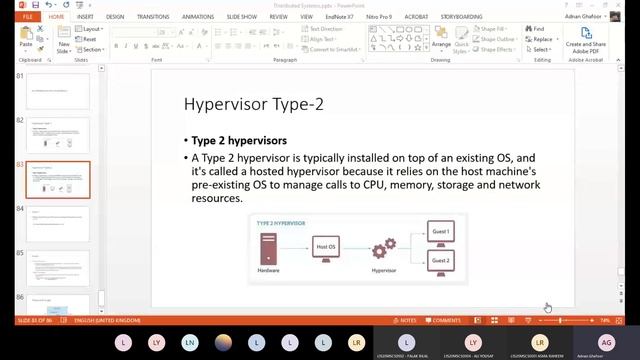640x360 pixels.
Task: Switch to the SLIDE SHOW tab
Action: pyautogui.click(x=242, y=17)
